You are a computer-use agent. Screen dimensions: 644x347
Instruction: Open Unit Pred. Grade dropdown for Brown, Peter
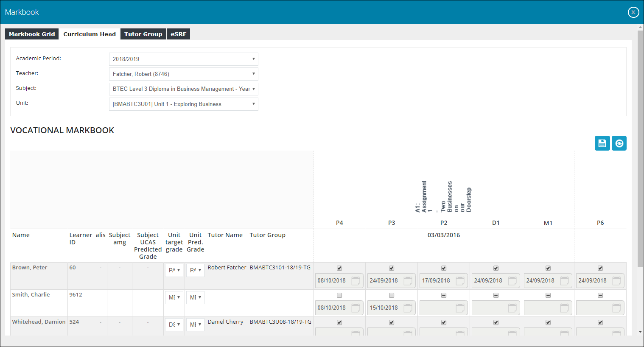(x=195, y=270)
